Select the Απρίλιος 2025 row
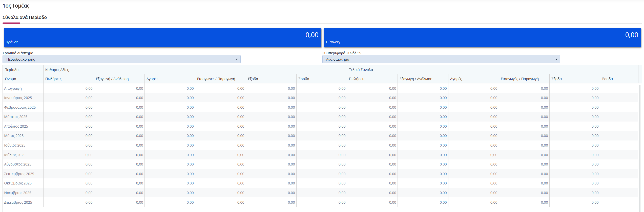 [320, 126]
